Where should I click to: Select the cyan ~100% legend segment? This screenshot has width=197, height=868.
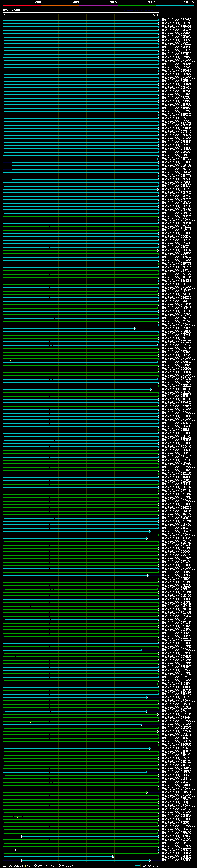[175, 6]
